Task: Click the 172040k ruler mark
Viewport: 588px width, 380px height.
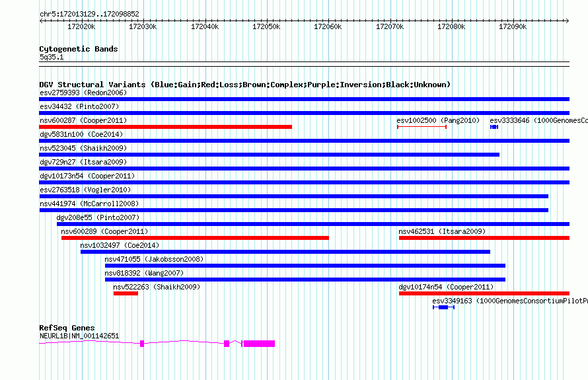Action: pyautogui.click(x=205, y=26)
